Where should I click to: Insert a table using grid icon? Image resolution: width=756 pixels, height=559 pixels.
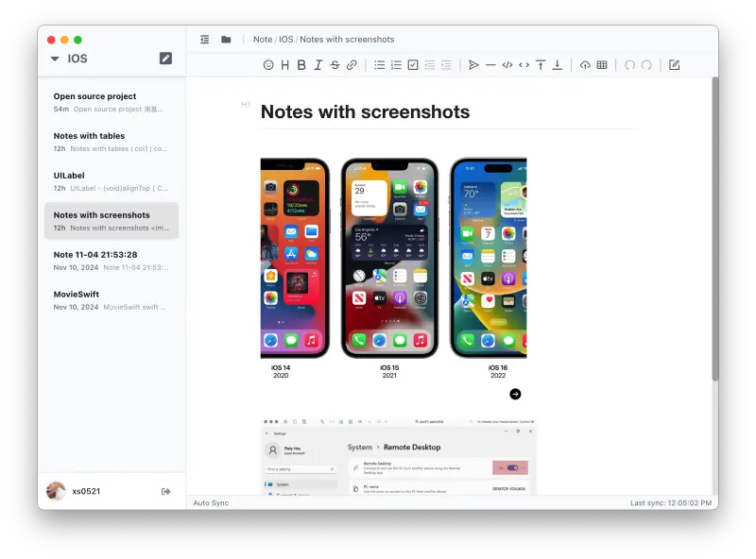[602, 65]
